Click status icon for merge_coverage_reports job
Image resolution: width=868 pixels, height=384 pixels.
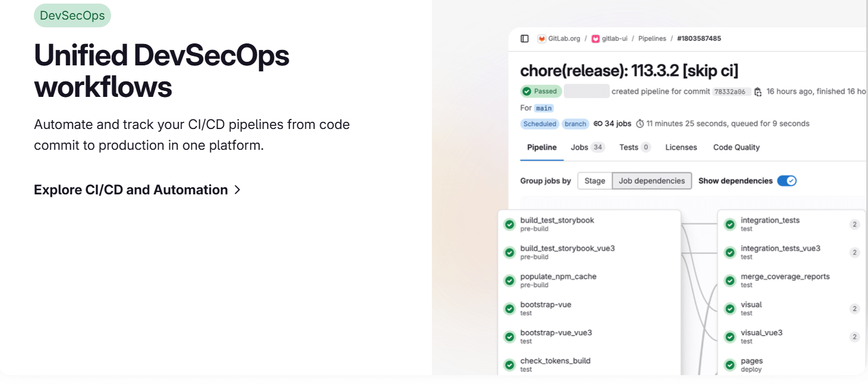coord(730,281)
